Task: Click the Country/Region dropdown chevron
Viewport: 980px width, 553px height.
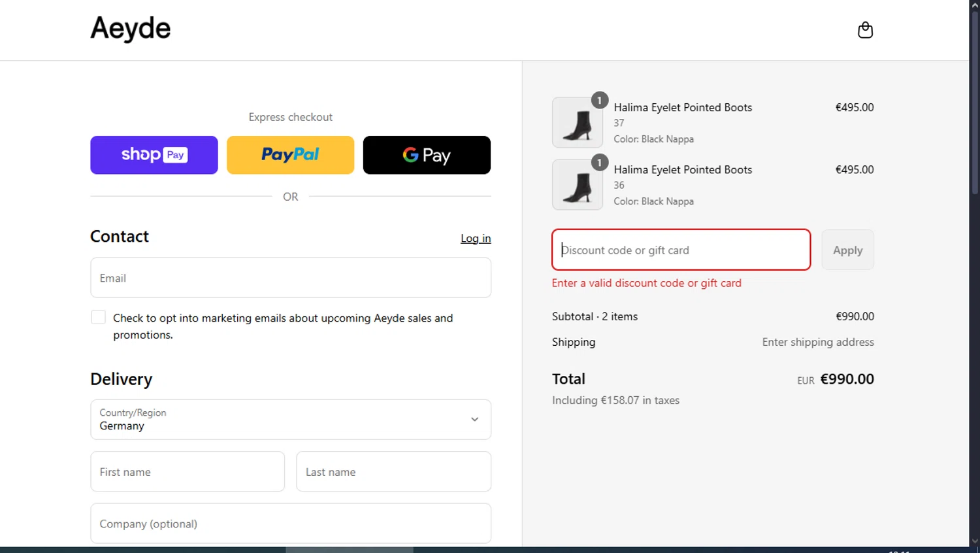Action: coord(475,420)
